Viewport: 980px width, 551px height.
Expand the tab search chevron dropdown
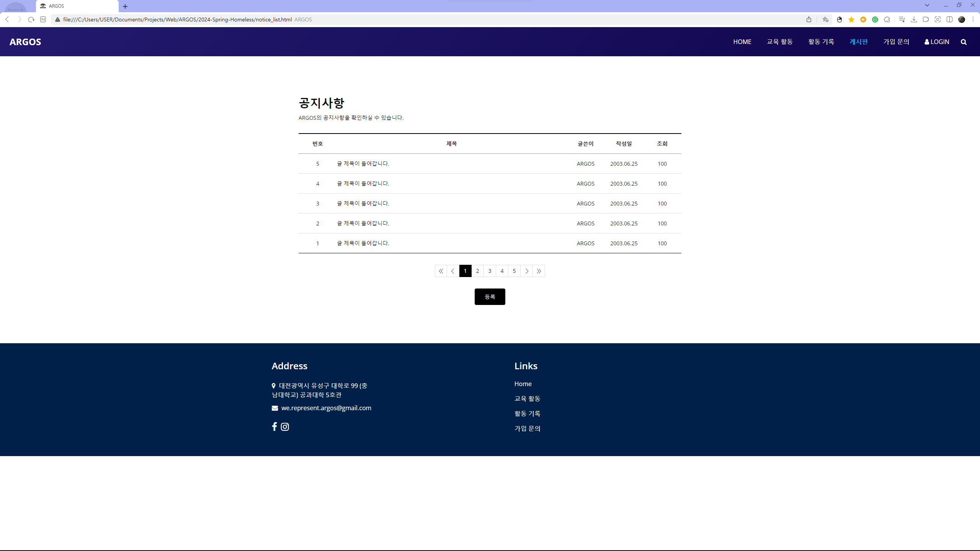927,5
